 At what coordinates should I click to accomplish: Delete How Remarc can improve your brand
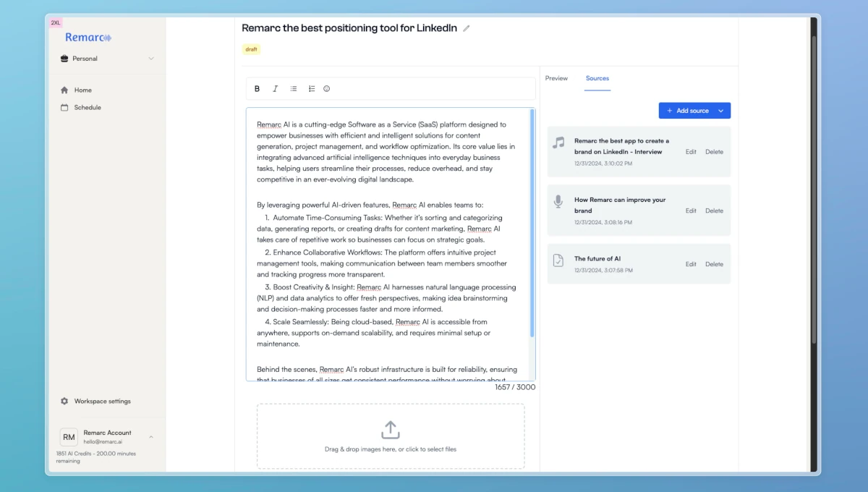pos(714,211)
